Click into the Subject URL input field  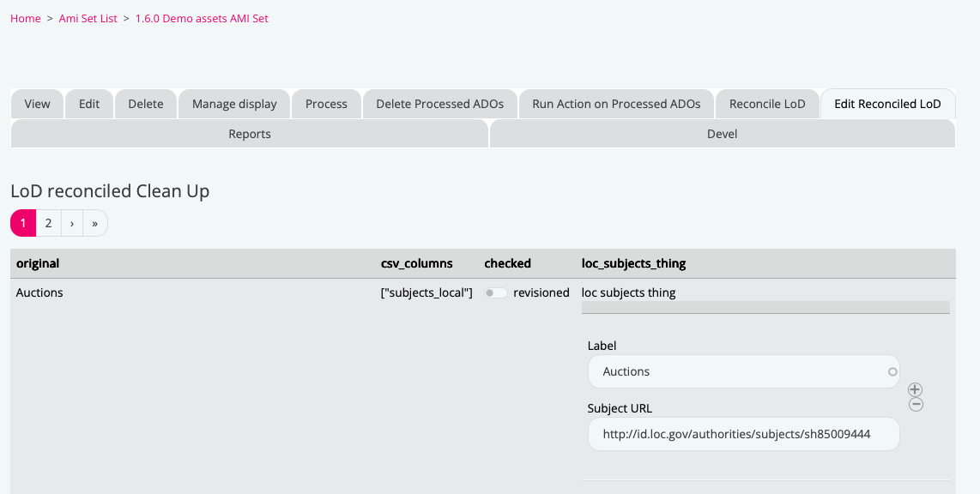tap(743, 434)
